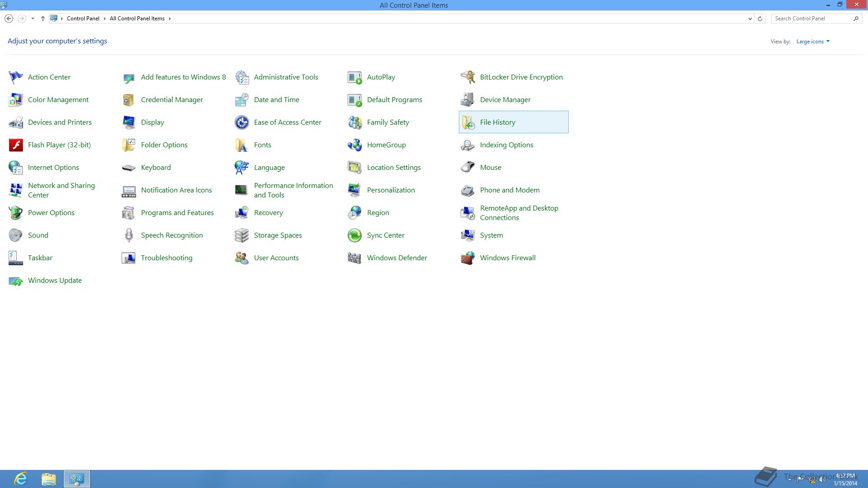This screenshot has height=488, width=868.
Task: Open the Devices and Printers icon
Action: (16, 122)
